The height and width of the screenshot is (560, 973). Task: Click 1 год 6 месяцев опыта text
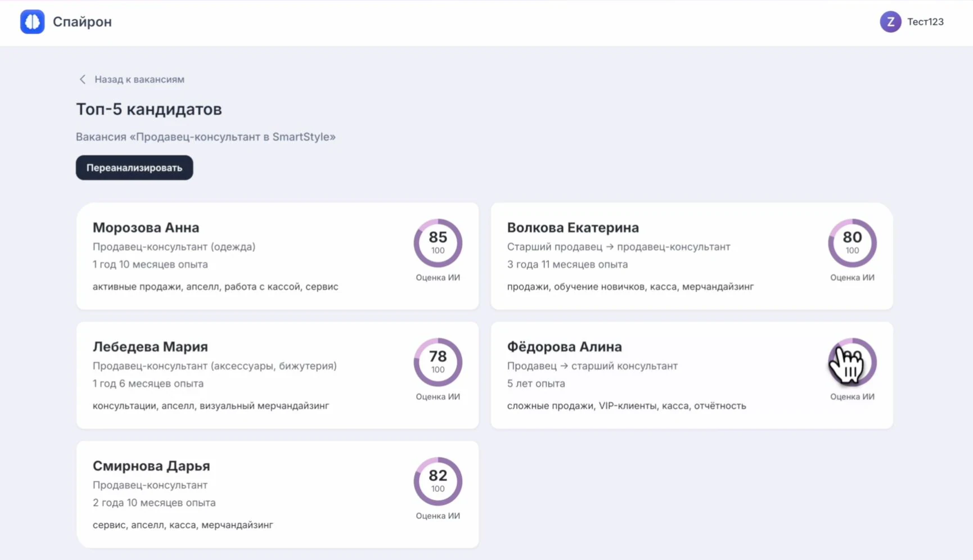[148, 383]
